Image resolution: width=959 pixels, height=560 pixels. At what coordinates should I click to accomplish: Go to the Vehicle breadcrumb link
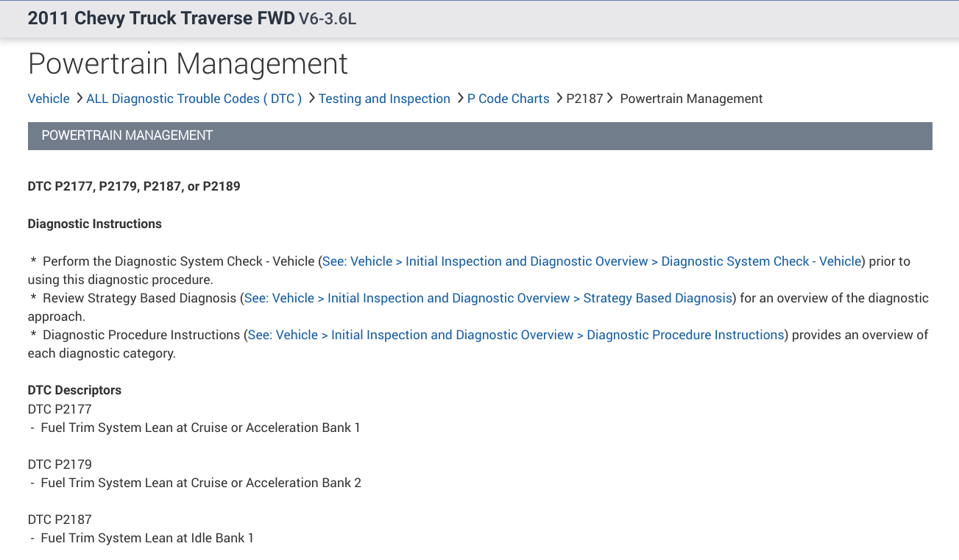click(49, 99)
